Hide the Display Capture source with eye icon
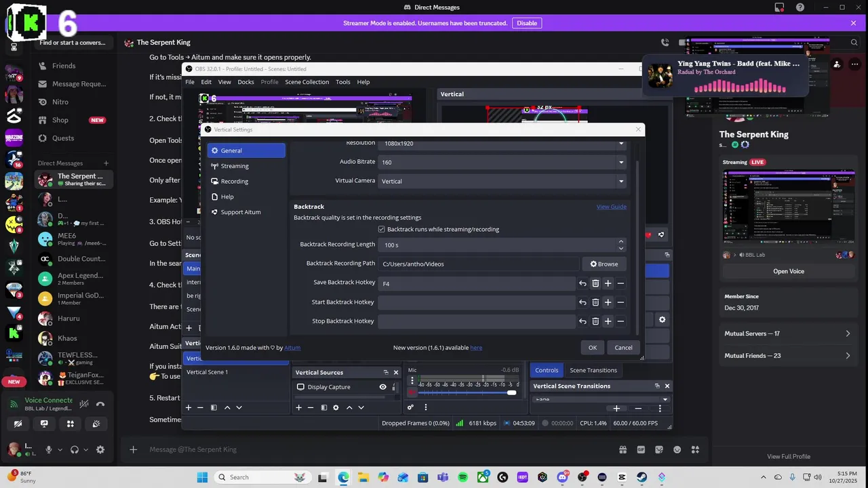This screenshot has width=868, height=488. 382,387
